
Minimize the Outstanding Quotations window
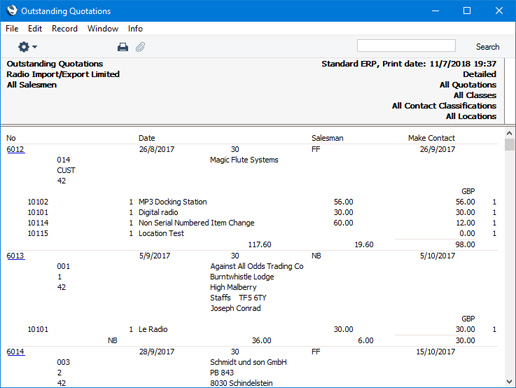[x=435, y=11]
